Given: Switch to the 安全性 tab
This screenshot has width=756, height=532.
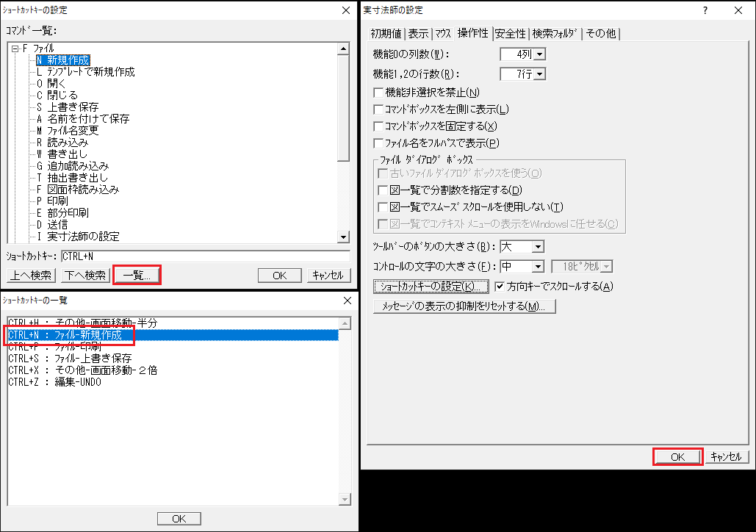Looking at the screenshot, I should coord(510,34).
